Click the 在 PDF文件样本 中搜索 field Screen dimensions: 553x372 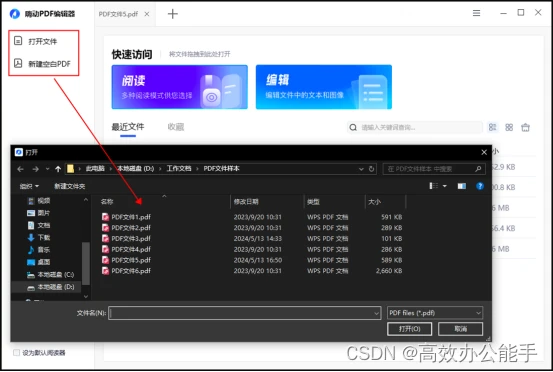(x=434, y=169)
